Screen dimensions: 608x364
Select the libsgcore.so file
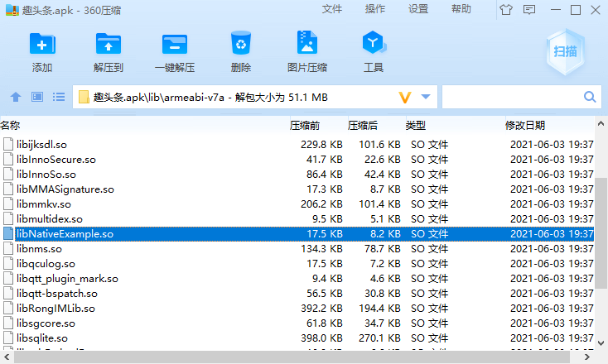click(46, 323)
